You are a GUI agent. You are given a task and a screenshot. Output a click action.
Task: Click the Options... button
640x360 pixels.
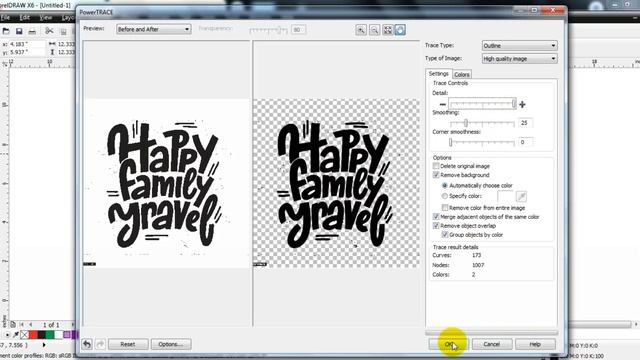(171, 344)
